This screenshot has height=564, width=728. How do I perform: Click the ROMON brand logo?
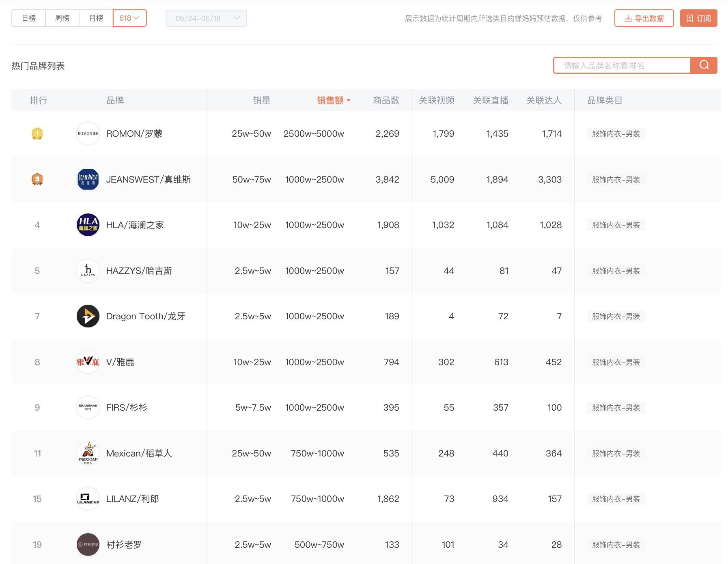[88, 133]
